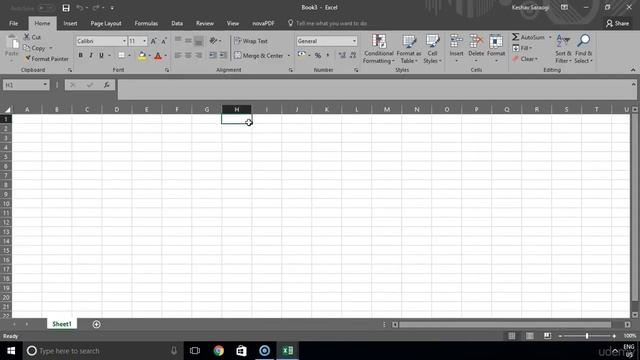640x360 pixels.
Task: Open Cell Styles gallery
Action: (432, 49)
